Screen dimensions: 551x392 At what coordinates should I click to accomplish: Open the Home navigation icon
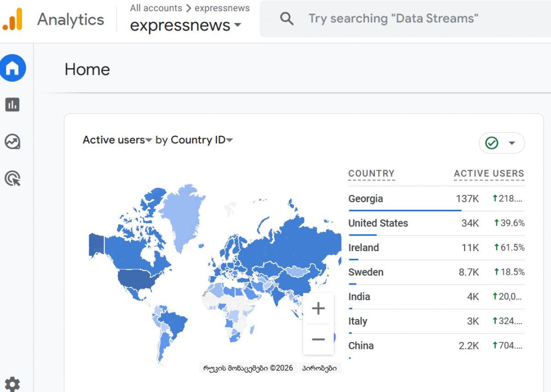coord(12,68)
